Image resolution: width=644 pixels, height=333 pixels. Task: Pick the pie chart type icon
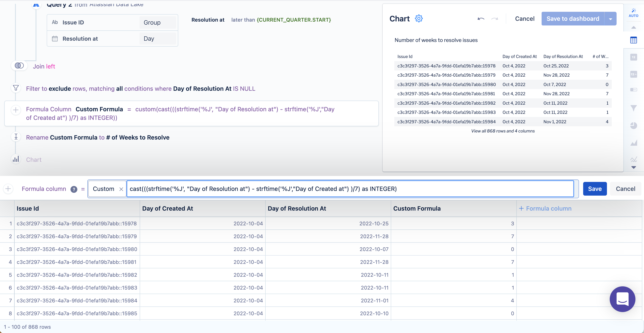point(633,125)
